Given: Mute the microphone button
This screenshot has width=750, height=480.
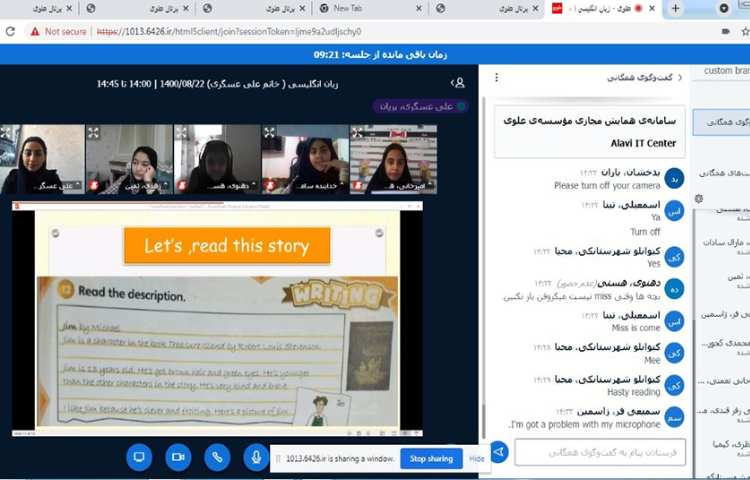Looking at the screenshot, I should point(256,457).
